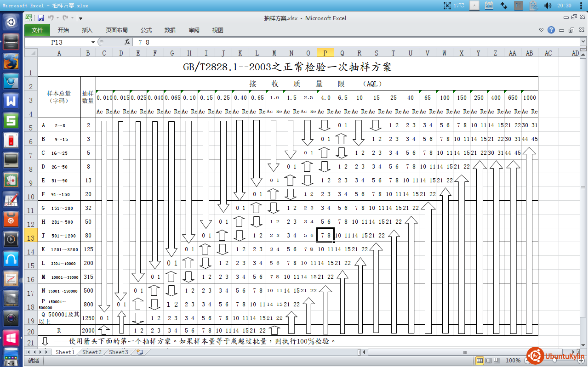Click the Undo arrow icon
588x367 pixels.
pos(51,18)
